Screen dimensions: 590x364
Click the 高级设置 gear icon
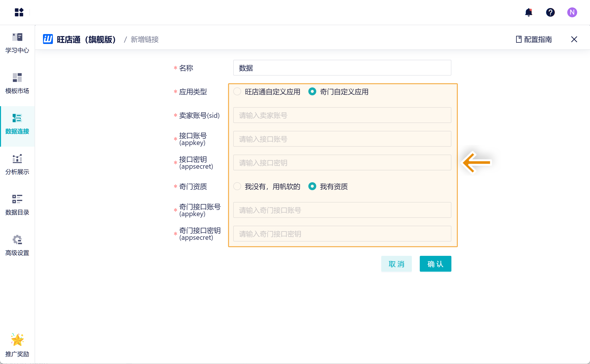coord(17,240)
